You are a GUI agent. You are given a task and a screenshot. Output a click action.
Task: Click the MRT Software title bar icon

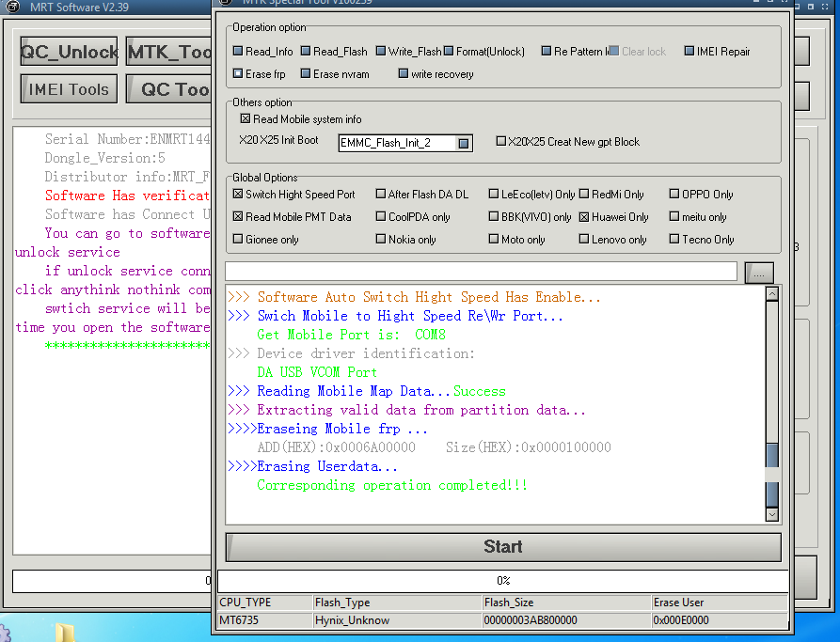[x=12, y=7]
